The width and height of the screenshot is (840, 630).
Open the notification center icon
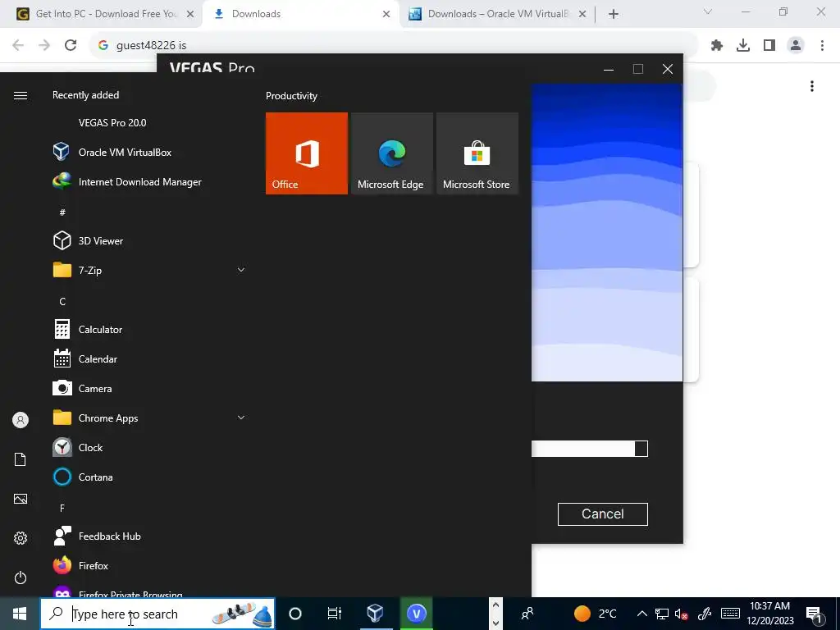pos(815,614)
